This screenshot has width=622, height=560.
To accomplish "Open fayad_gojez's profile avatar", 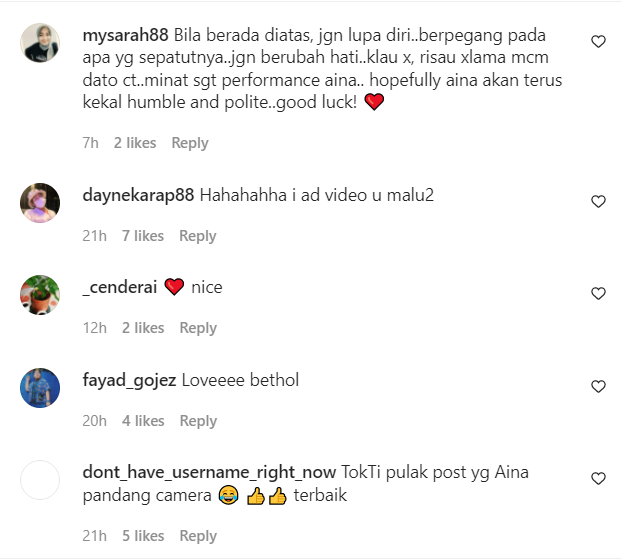I will (40, 387).
